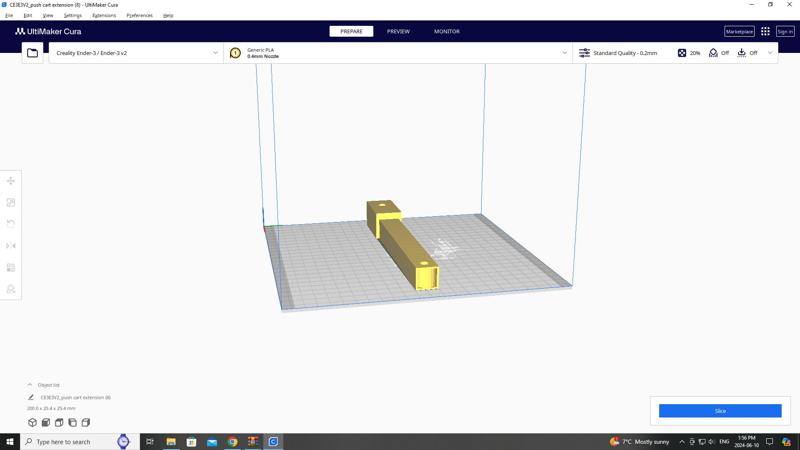
Task: Switch to the MONITOR stage tab
Action: (446, 31)
